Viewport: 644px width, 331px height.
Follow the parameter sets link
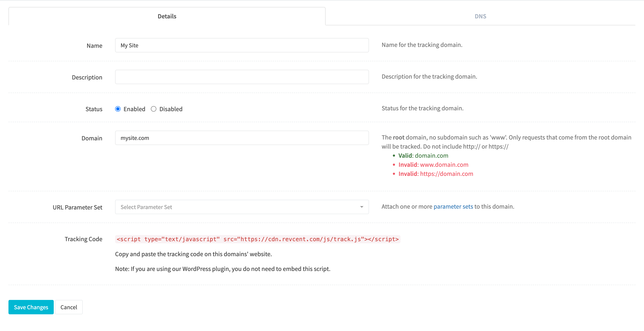(x=453, y=207)
